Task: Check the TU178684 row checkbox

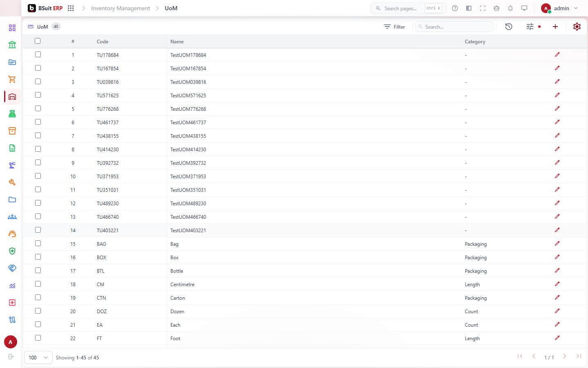Action: (38, 54)
